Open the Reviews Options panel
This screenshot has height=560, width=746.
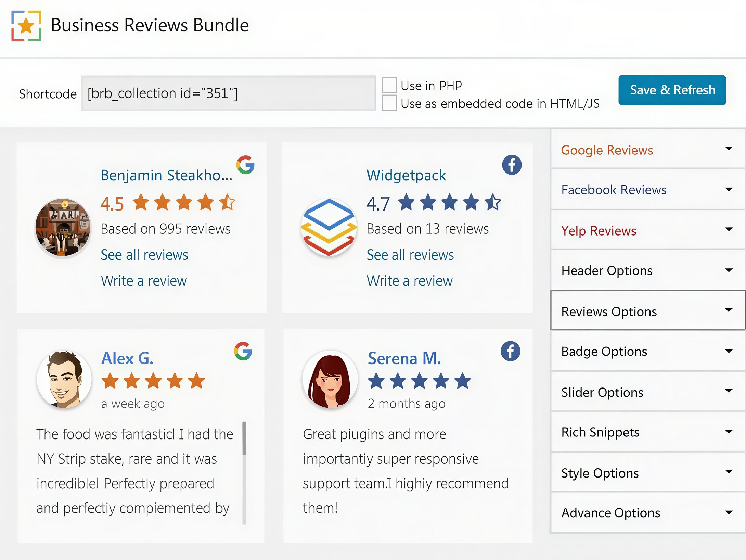tap(647, 311)
